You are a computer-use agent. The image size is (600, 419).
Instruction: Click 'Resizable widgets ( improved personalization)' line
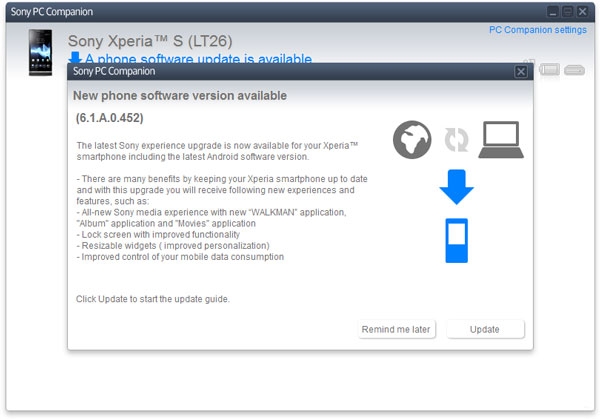click(x=173, y=246)
